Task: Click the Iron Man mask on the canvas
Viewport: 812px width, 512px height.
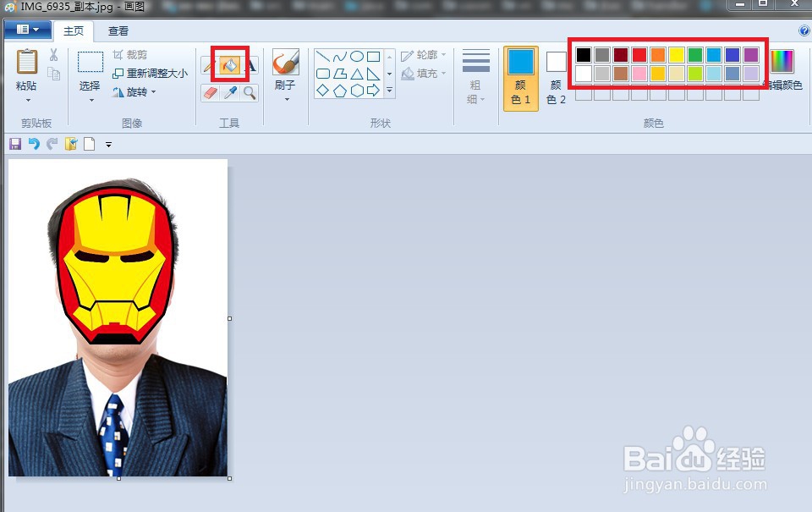Action: click(115, 266)
